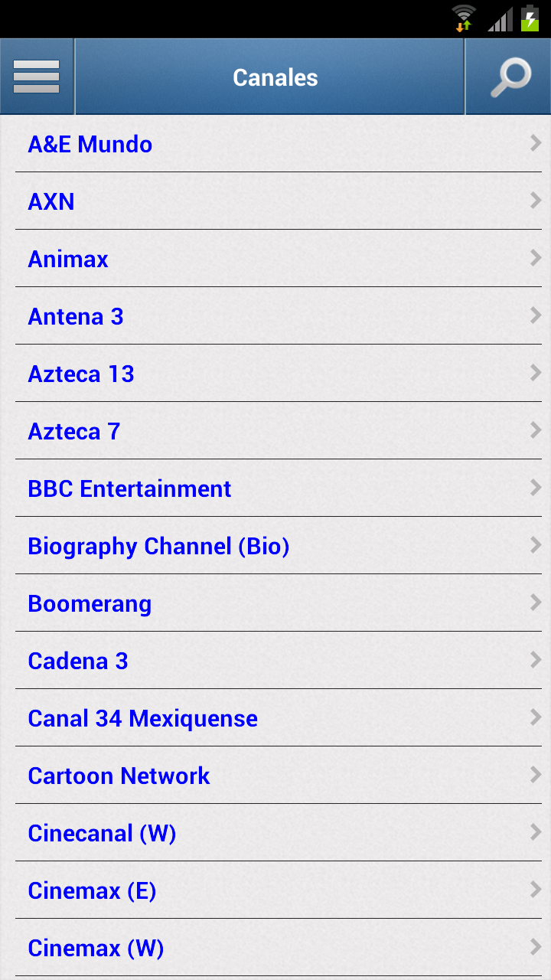Tap the battery charging icon
The height and width of the screenshot is (980, 551).
click(x=530, y=18)
